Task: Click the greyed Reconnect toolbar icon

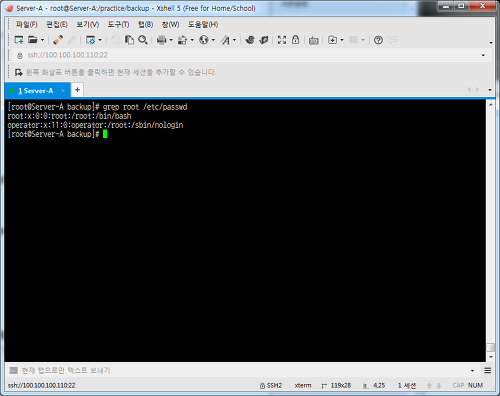Action: coord(71,40)
